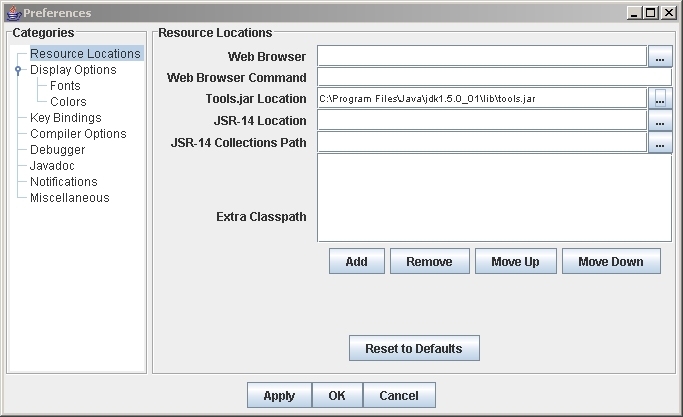683x417 pixels.
Task: Open Notifications category
Action: coord(63,182)
